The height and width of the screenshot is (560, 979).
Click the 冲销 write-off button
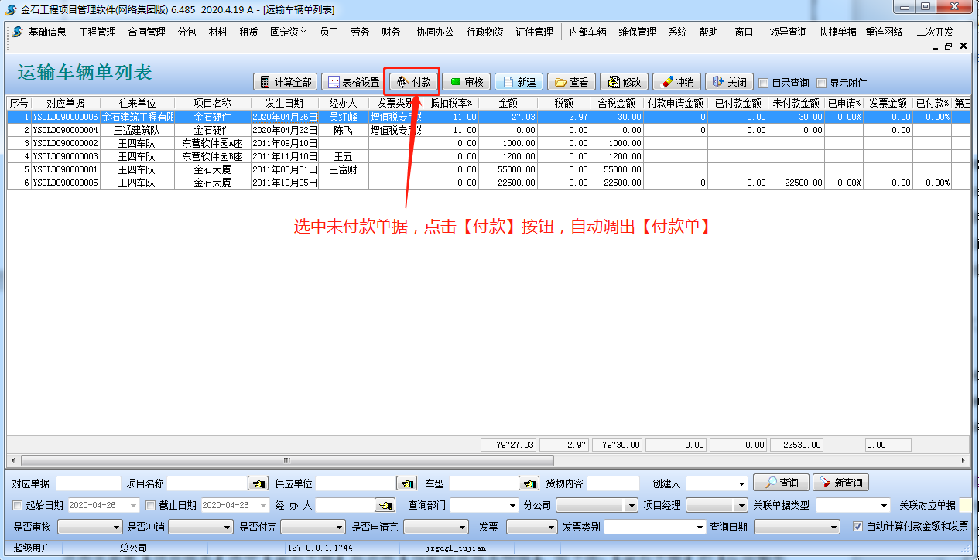[676, 82]
